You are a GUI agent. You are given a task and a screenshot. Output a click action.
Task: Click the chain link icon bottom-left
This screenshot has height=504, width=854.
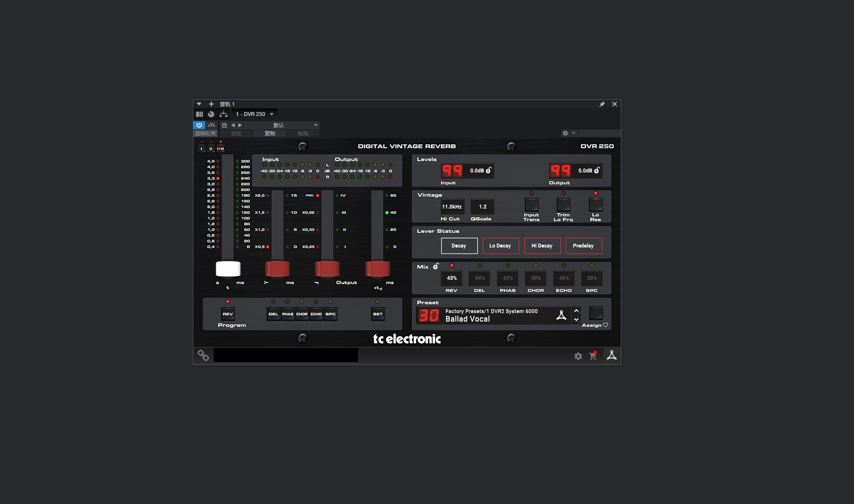[203, 355]
